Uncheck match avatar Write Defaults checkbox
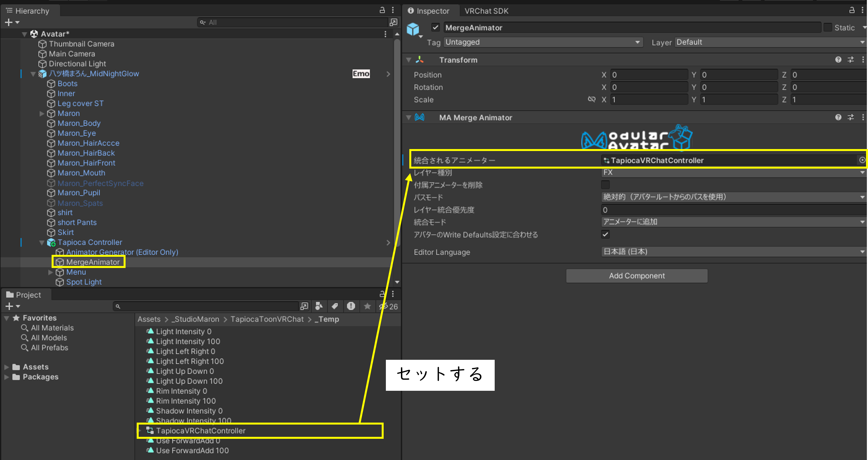868x460 pixels. (x=605, y=234)
